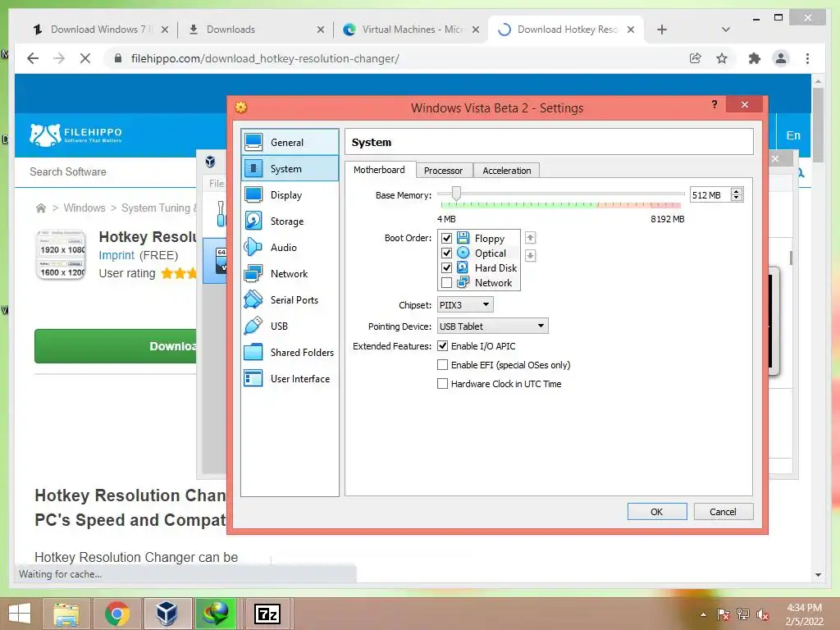Open the User Interface settings category
Image resolution: width=840 pixels, height=630 pixels.
290,379
